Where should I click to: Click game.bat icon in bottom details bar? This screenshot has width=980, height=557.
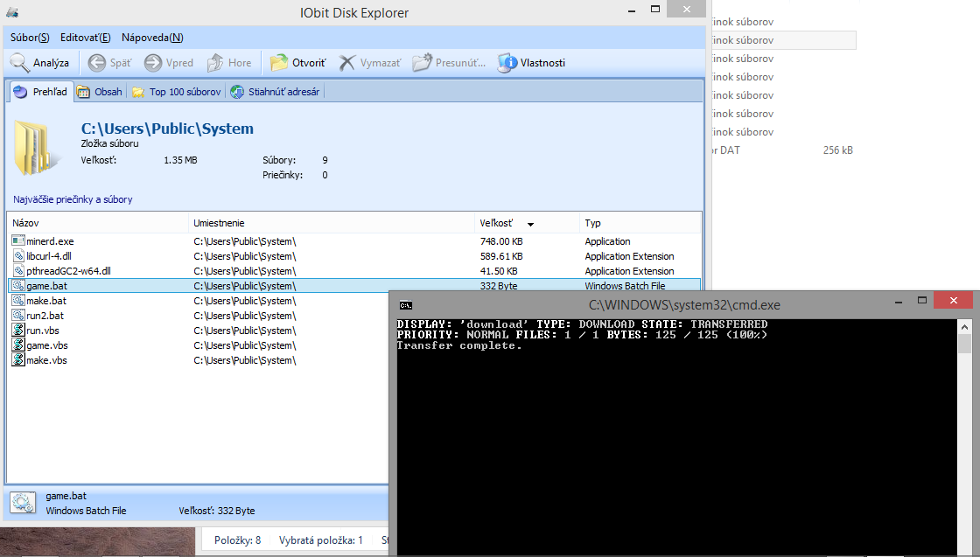coord(23,504)
